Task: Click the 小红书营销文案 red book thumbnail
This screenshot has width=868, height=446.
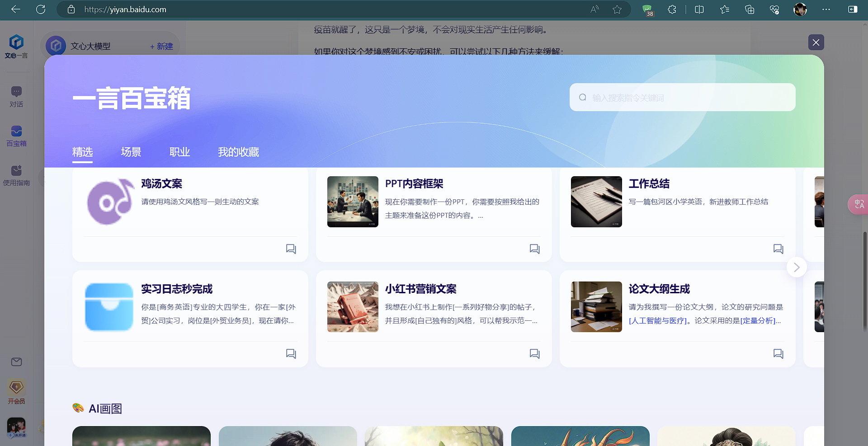Action: click(x=353, y=307)
